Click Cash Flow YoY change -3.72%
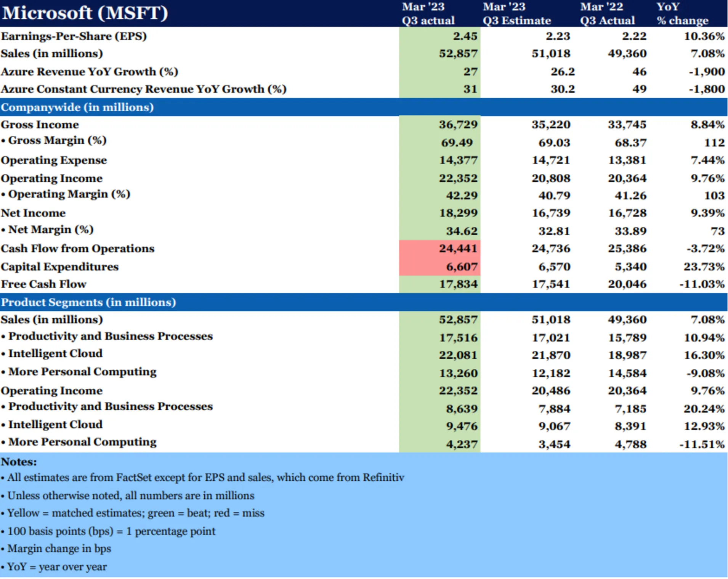 pyautogui.click(x=706, y=249)
